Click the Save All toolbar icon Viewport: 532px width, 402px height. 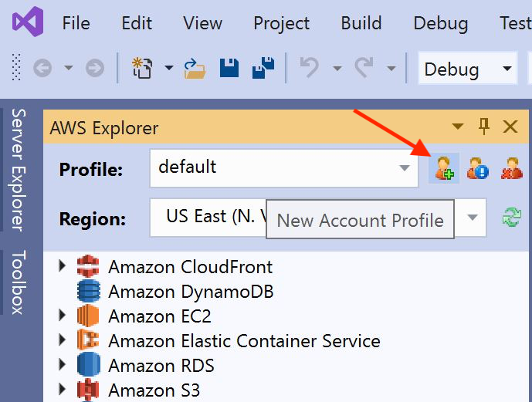263,67
